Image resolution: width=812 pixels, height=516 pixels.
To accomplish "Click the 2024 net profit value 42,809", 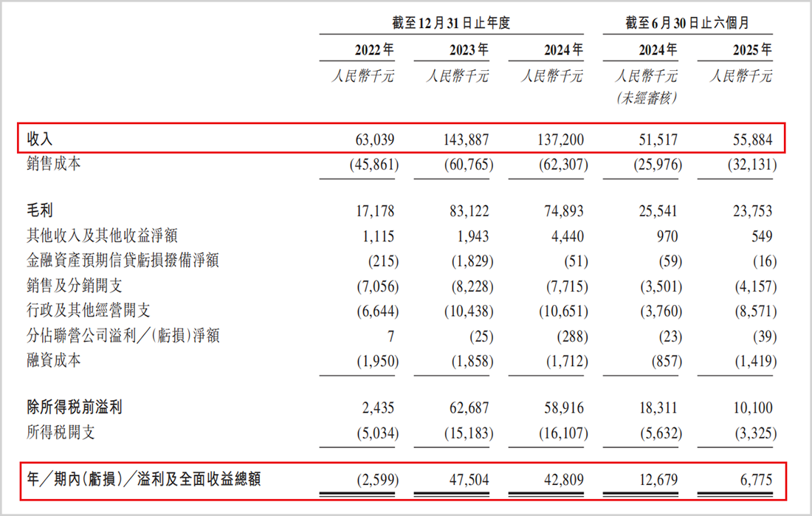I will point(563,480).
